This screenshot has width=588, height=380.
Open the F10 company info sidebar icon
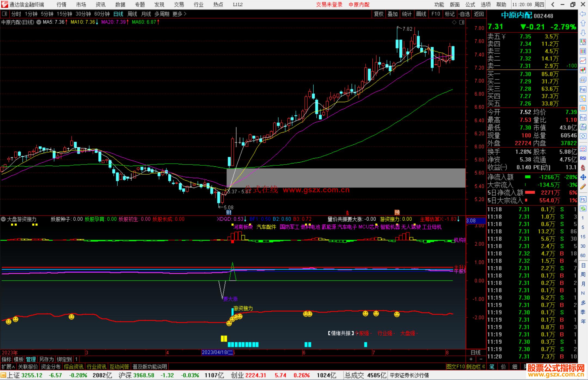[x=583, y=90]
